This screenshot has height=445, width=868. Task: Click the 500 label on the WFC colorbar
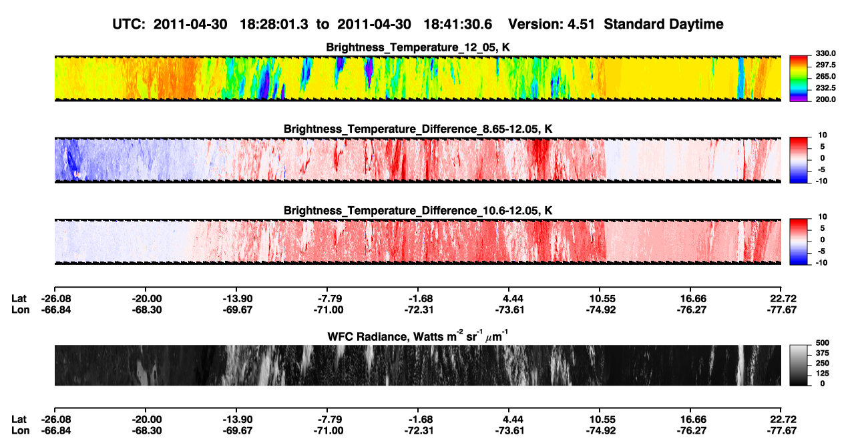click(x=822, y=344)
